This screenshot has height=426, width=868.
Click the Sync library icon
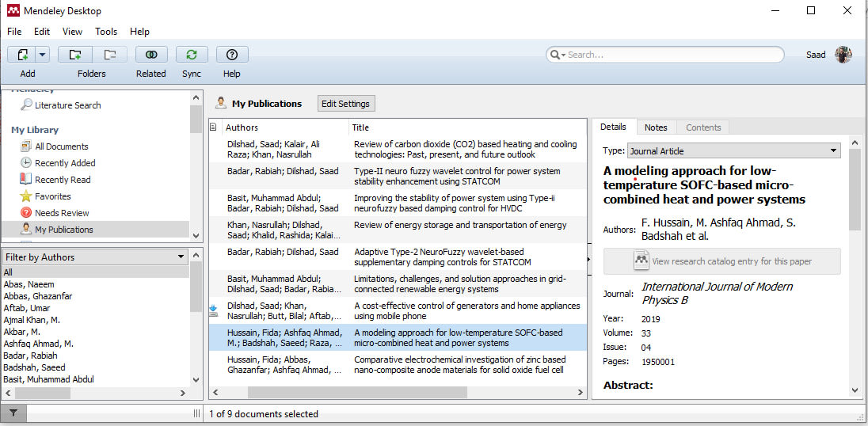pyautogui.click(x=192, y=55)
